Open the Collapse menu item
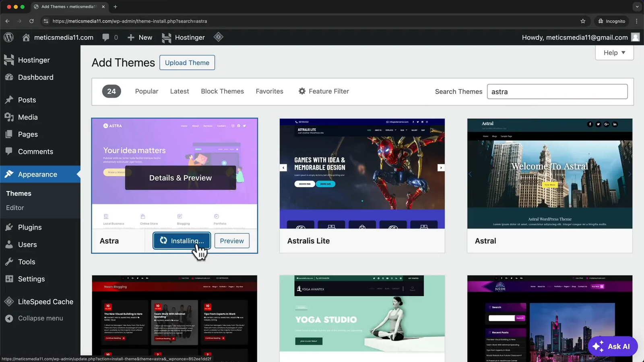 pyautogui.click(x=40, y=318)
